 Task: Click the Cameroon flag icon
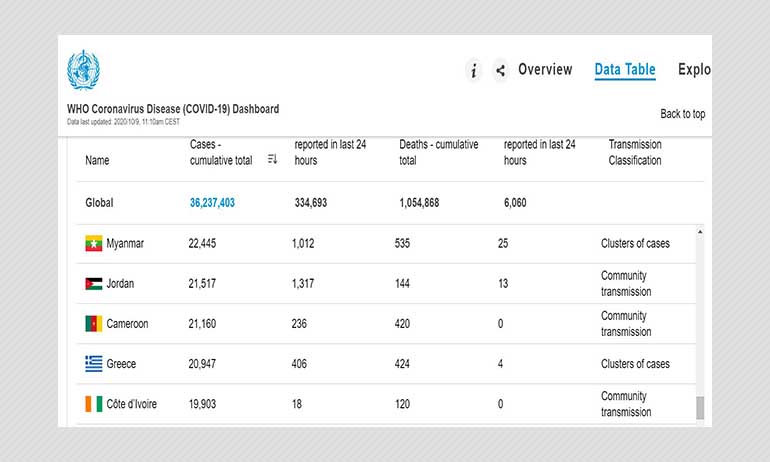pyautogui.click(x=93, y=324)
